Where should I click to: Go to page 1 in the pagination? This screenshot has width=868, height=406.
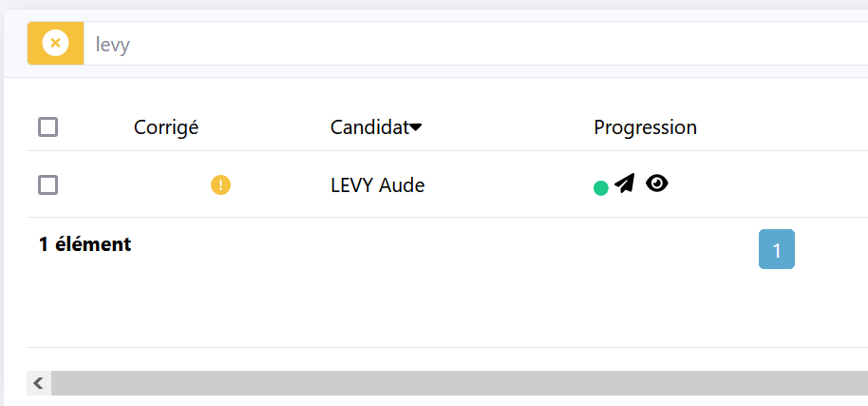(x=777, y=249)
